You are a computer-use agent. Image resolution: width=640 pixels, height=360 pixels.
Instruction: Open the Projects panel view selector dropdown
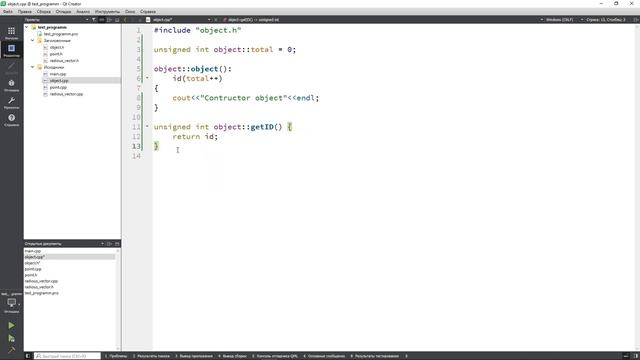87,20
